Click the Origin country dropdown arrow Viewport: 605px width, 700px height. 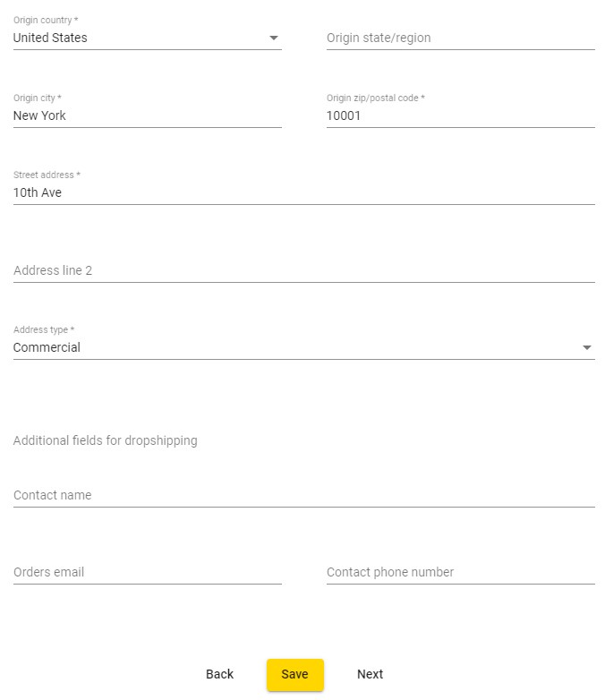[x=274, y=38]
